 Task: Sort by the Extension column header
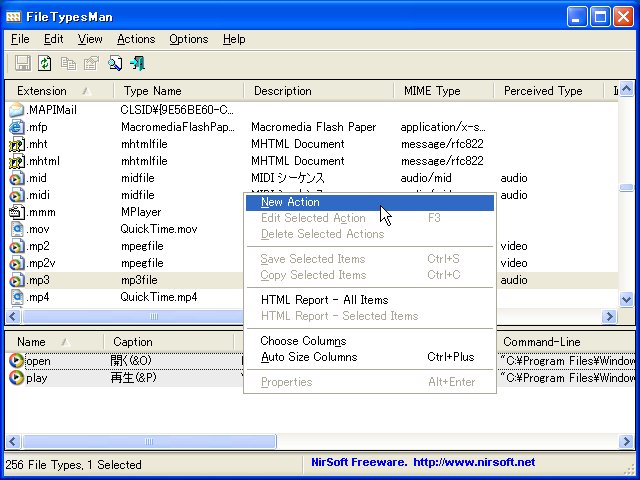(59, 91)
